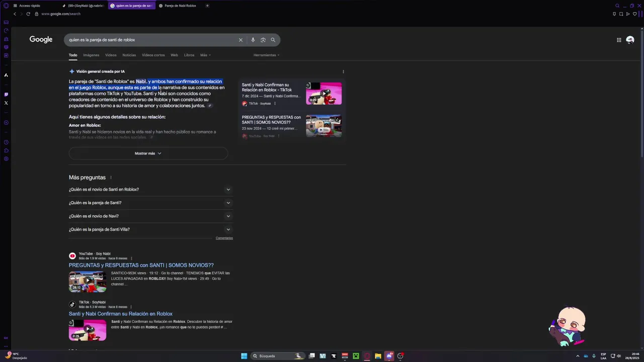
Task: Open the Herramientas tools dropdown
Action: tap(266, 55)
